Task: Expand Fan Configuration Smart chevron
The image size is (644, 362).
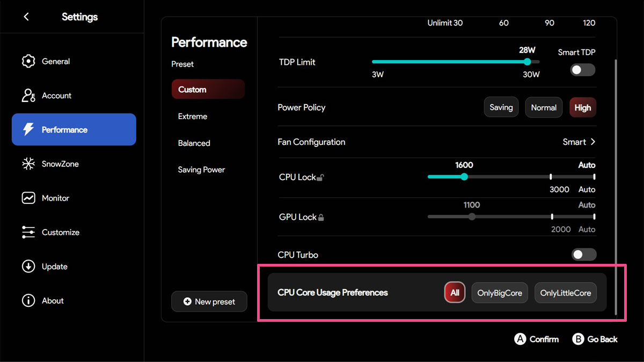Action: pyautogui.click(x=593, y=142)
